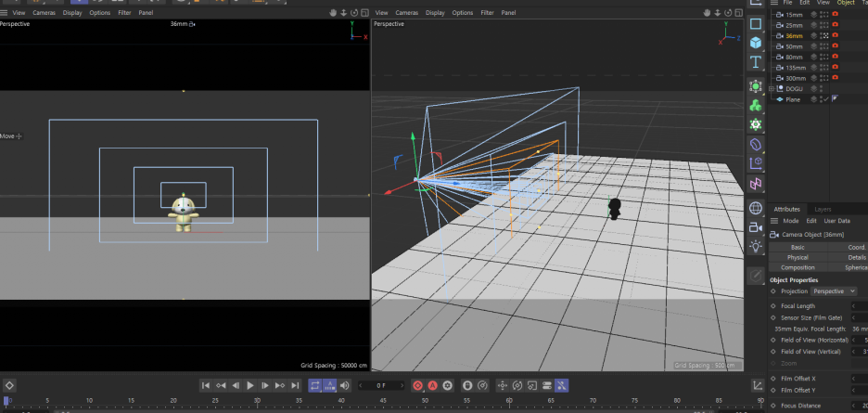Jump to previous keyframe
868x413 pixels.
[x=221, y=385]
